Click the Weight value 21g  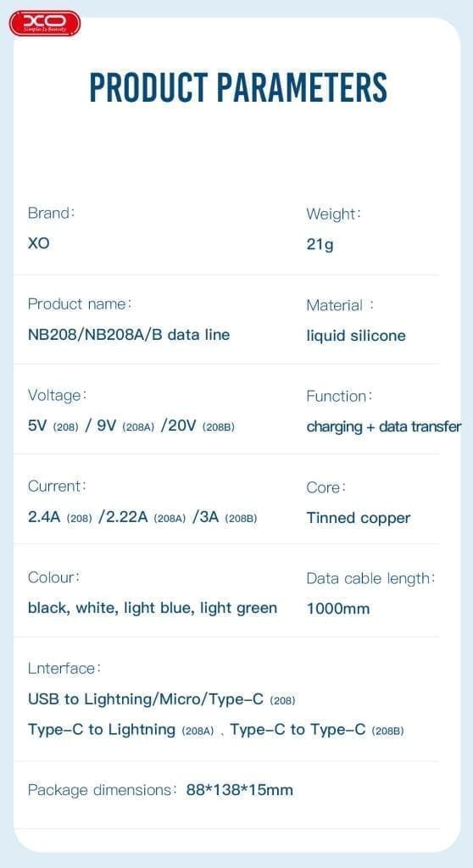320,245
